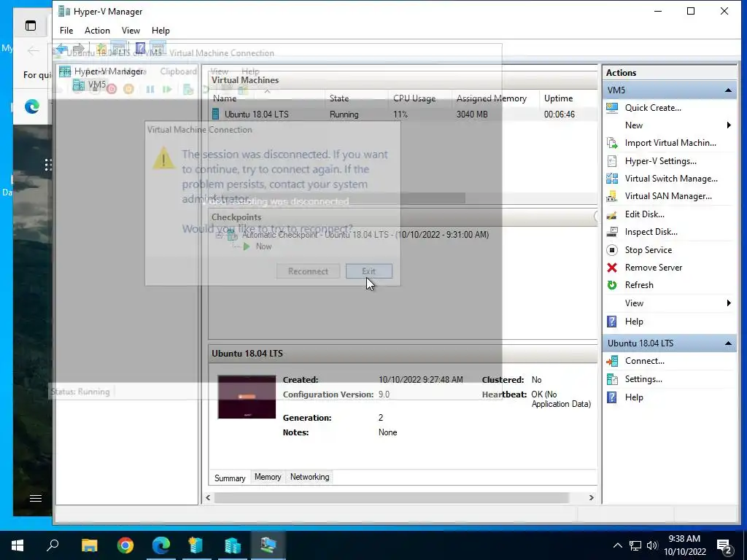
Task: Click the 11% CPU usage cell
Action: [x=400, y=114]
